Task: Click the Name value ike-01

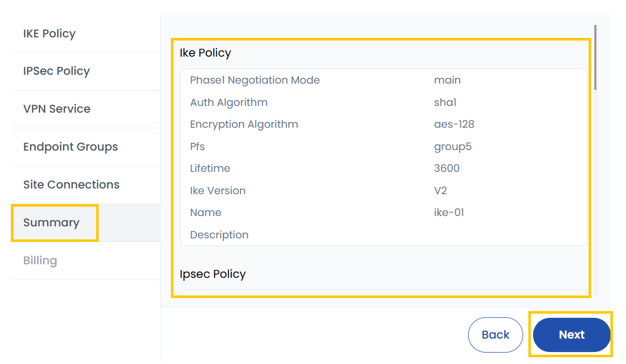Action: pos(449,213)
